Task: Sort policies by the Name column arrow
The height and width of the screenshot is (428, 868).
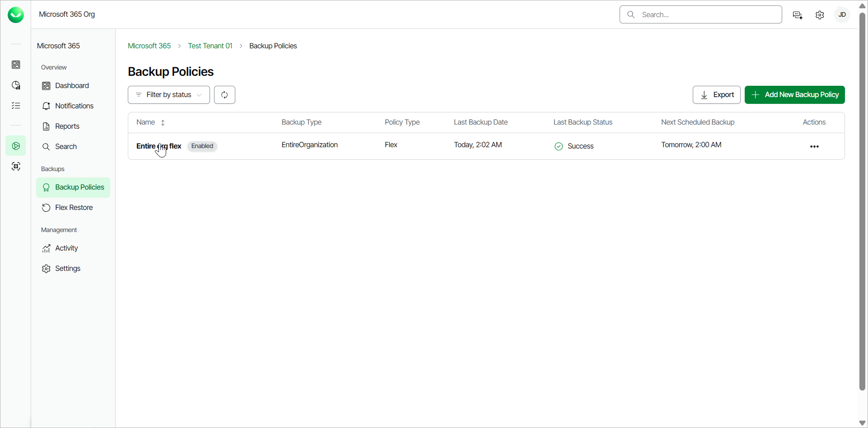Action: [163, 123]
